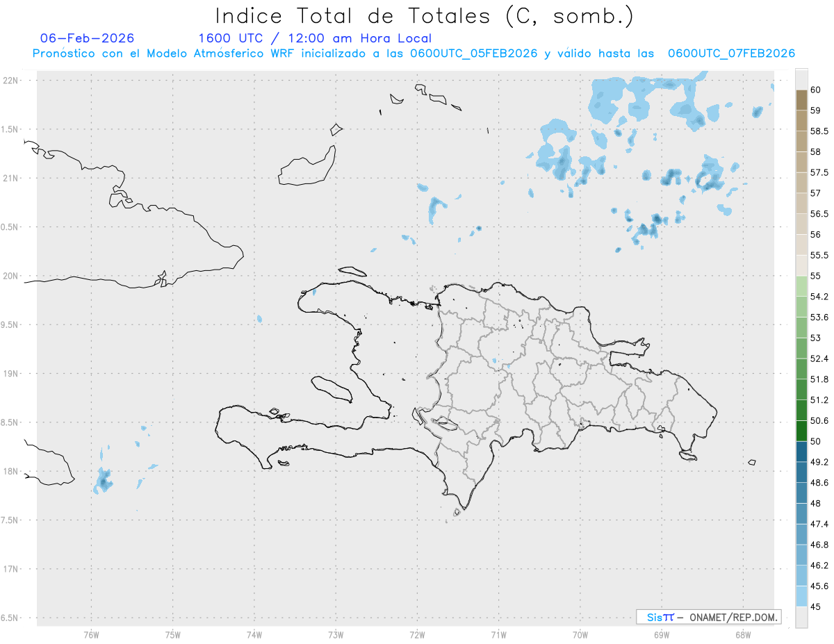Click the colorbar value "50"
Viewport: 834px width, 644px height.
click(x=816, y=441)
